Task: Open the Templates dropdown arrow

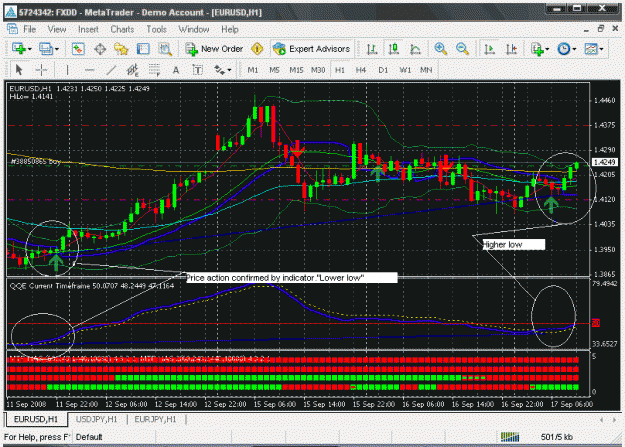Action: (601, 49)
